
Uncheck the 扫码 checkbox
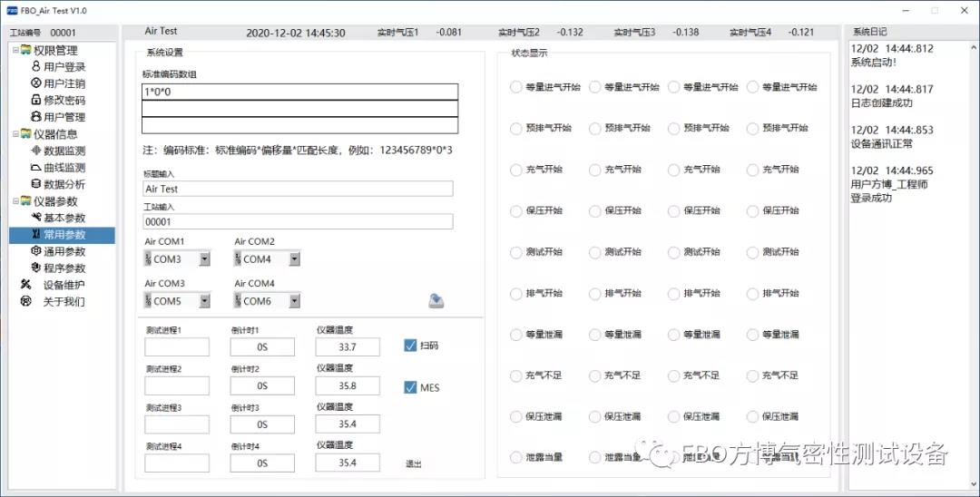pos(410,346)
